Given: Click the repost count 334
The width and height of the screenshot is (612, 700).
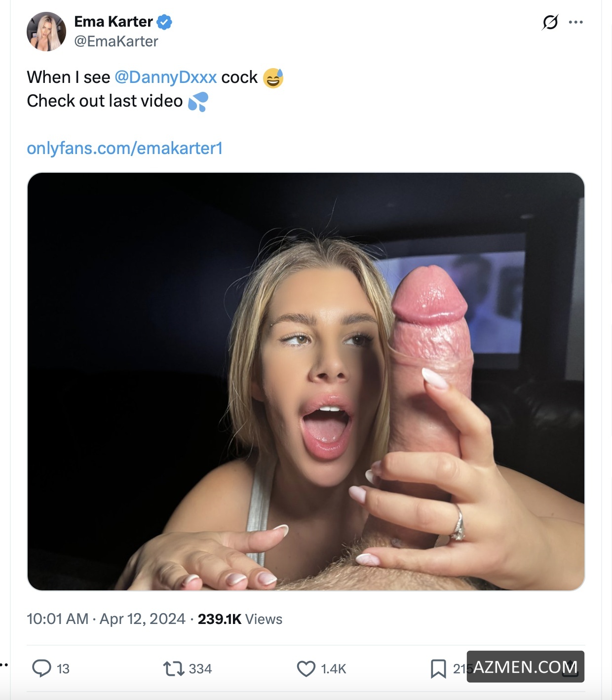Looking at the screenshot, I should click(x=200, y=669).
